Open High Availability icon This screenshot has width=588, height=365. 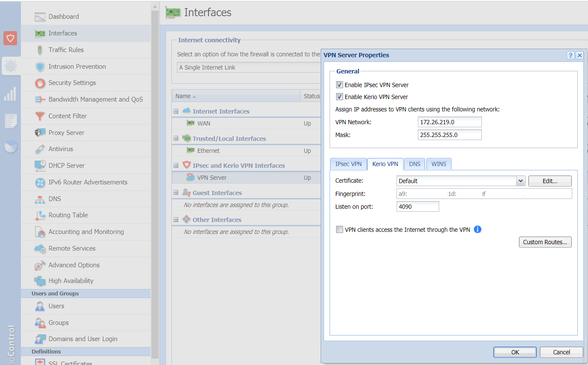click(x=40, y=281)
